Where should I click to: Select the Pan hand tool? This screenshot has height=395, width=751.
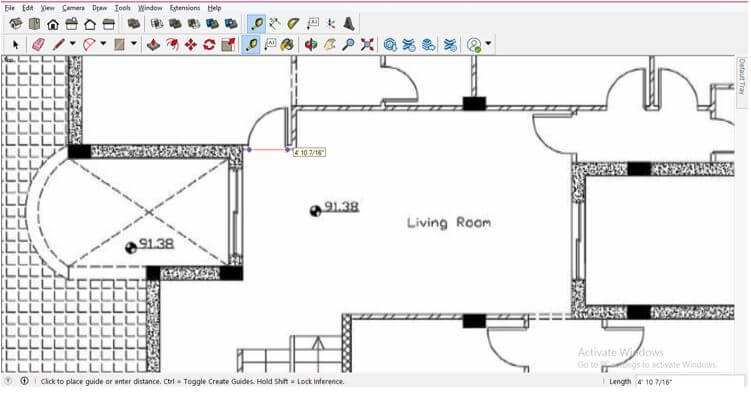click(330, 45)
